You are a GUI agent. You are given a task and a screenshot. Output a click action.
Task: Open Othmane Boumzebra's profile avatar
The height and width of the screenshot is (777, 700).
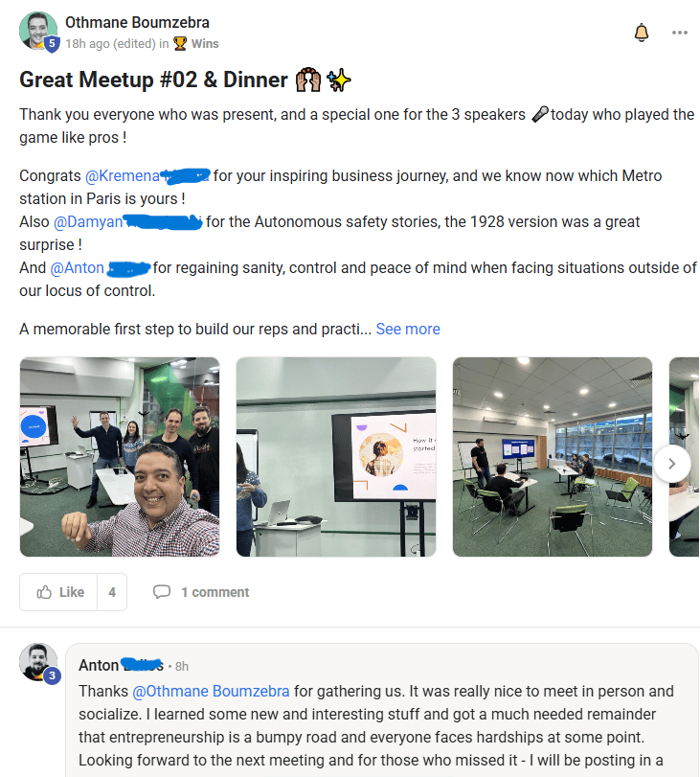(x=37, y=31)
